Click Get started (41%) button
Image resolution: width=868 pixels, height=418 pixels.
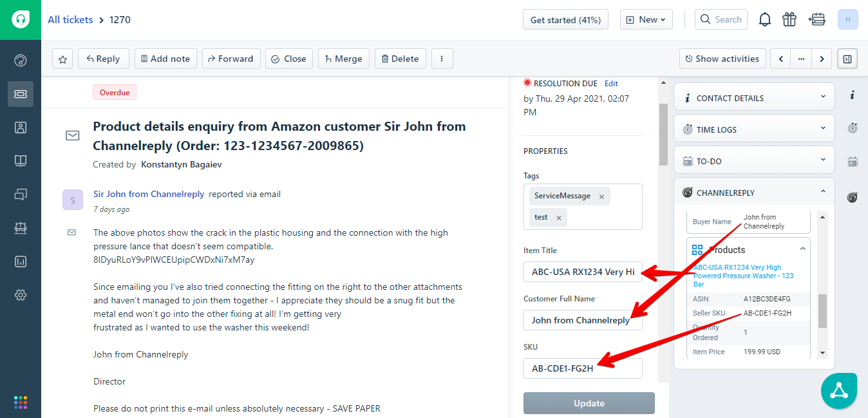click(566, 19)
